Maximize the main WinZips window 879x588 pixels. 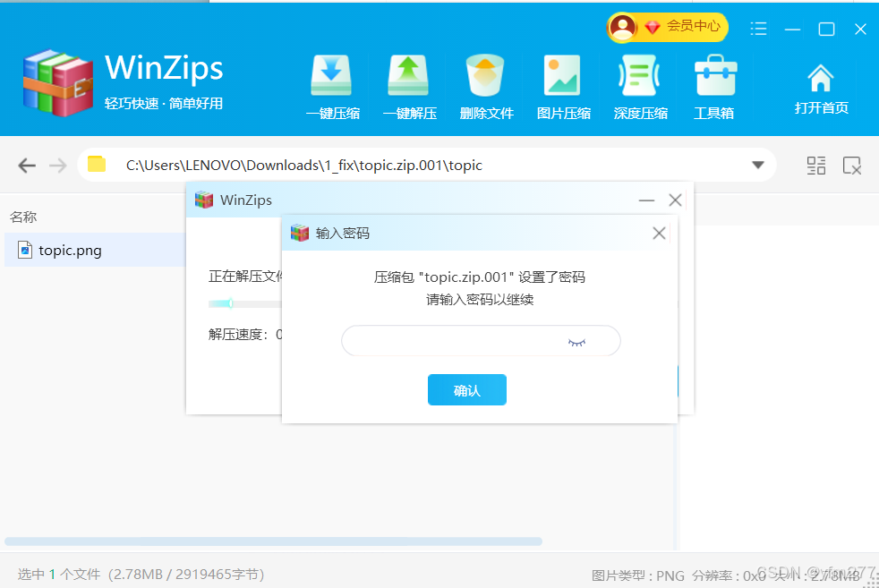click(x=826, y=30)
